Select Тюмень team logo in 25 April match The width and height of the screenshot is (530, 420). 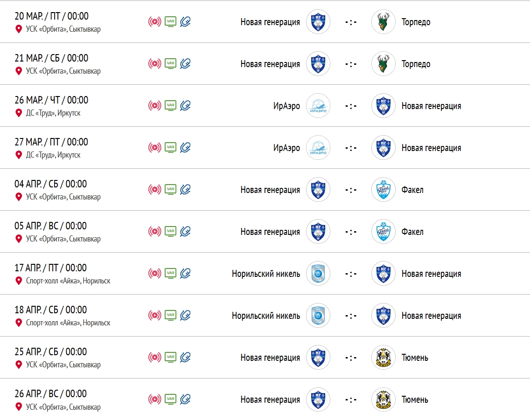(x=384, y=358)
